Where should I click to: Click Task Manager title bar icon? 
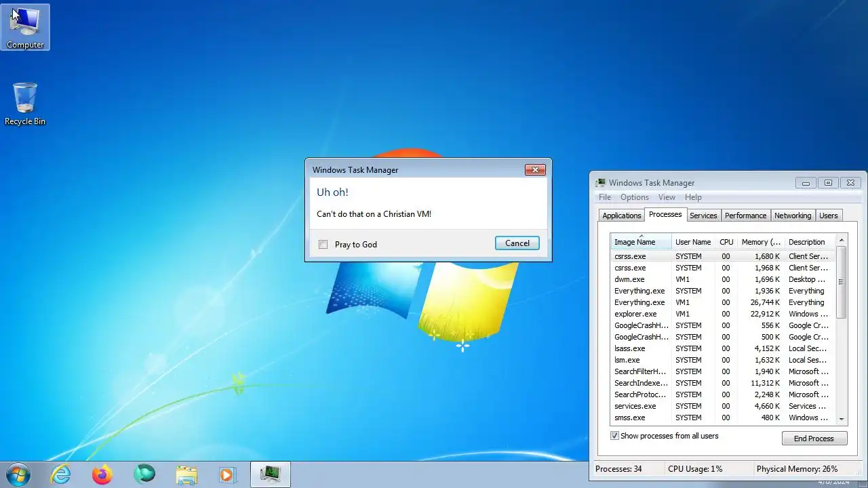point(601,183)
